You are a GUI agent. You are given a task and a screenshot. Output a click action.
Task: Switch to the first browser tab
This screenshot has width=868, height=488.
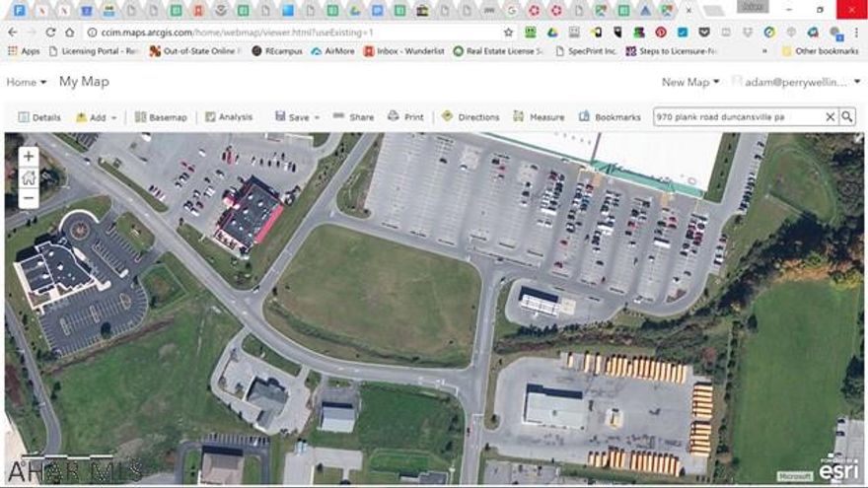(20, 11)
